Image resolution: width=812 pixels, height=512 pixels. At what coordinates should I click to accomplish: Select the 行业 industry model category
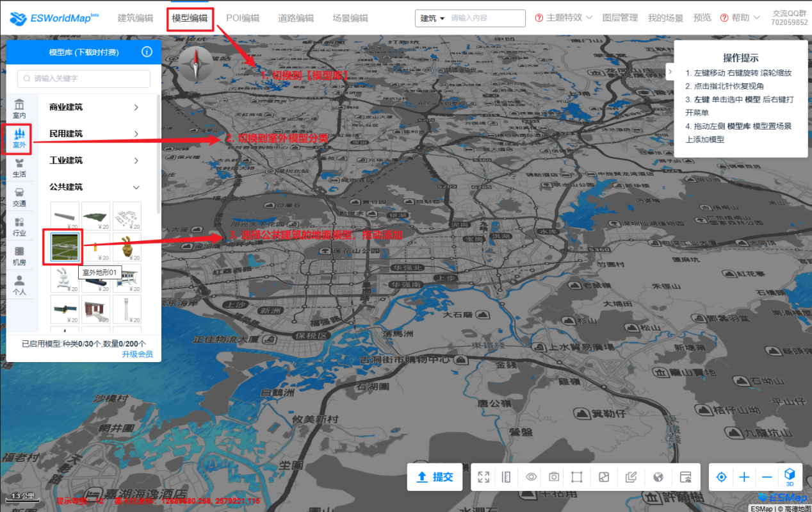click(19, 227)
